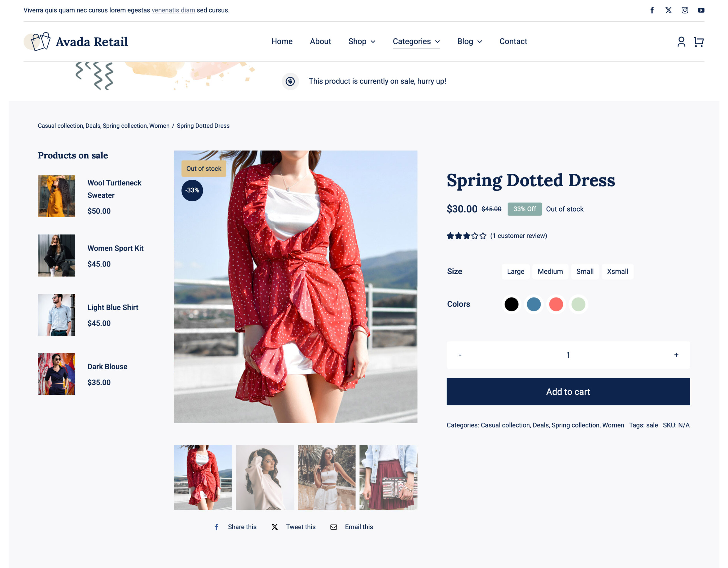The height and width of the screenshot is (568, 728).
Task: Click the Avada Retail shopping bags logo
Action: [37, 42]
